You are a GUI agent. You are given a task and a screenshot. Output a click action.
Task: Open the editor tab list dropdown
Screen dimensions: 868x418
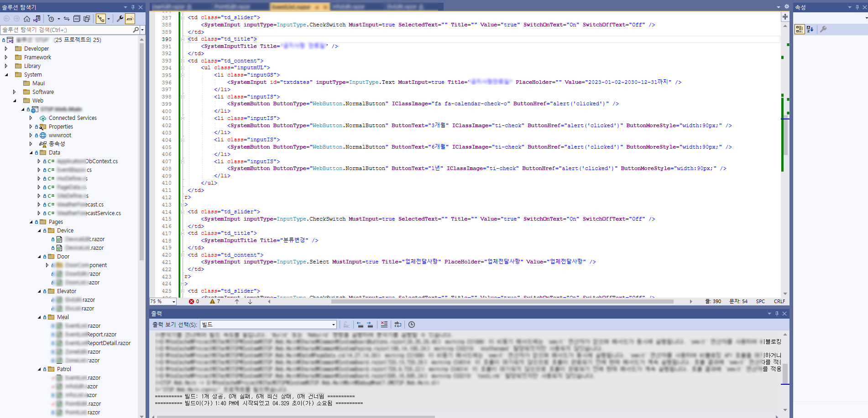779,7
